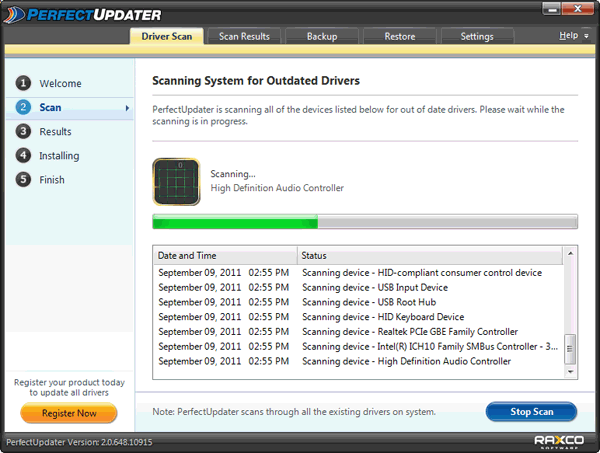Viewport: 600px width, 453px height.
Task: Click the Register your product today text
Action: coord(69,387)
